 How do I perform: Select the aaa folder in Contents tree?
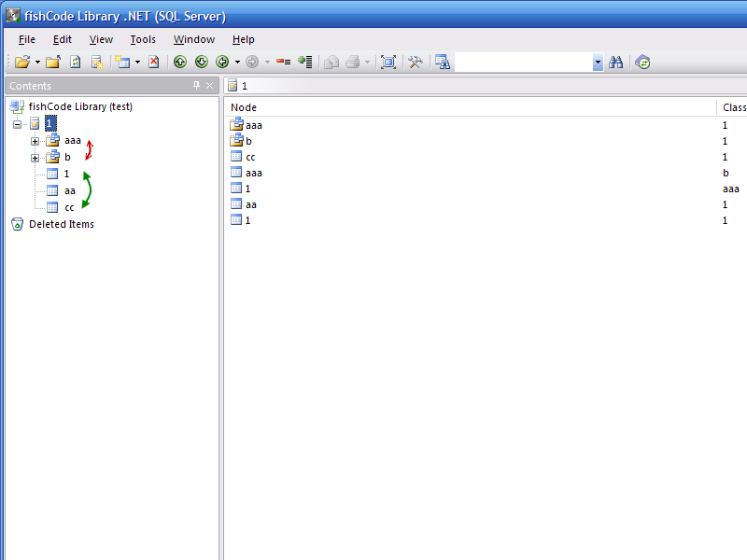73,141
